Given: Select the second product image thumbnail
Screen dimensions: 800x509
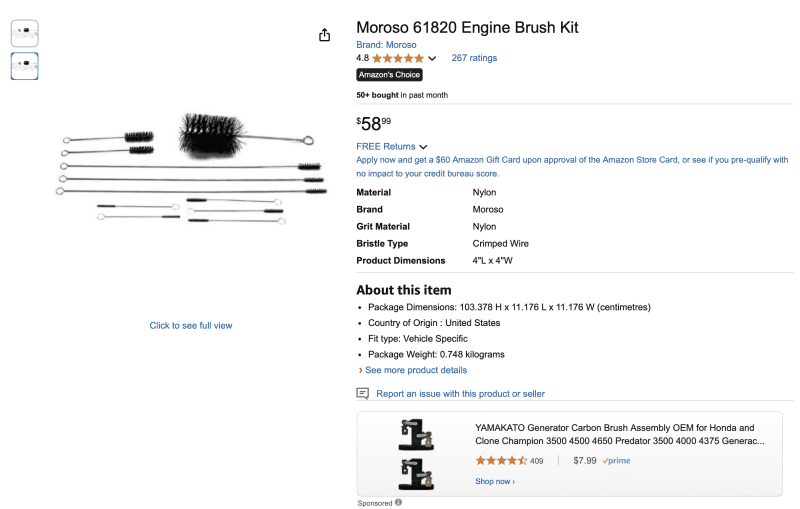Looking at the screenshot, I should coord(24,66).
